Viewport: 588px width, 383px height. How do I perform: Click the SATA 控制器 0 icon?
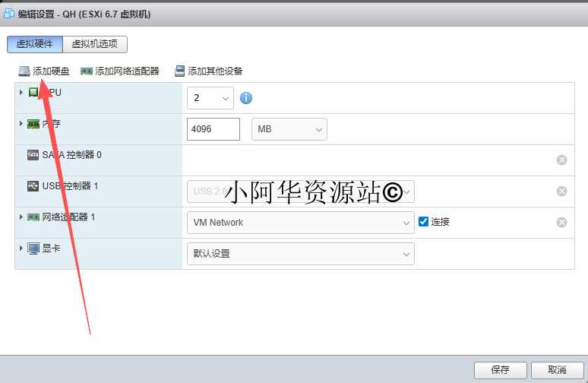click(33, 155)
